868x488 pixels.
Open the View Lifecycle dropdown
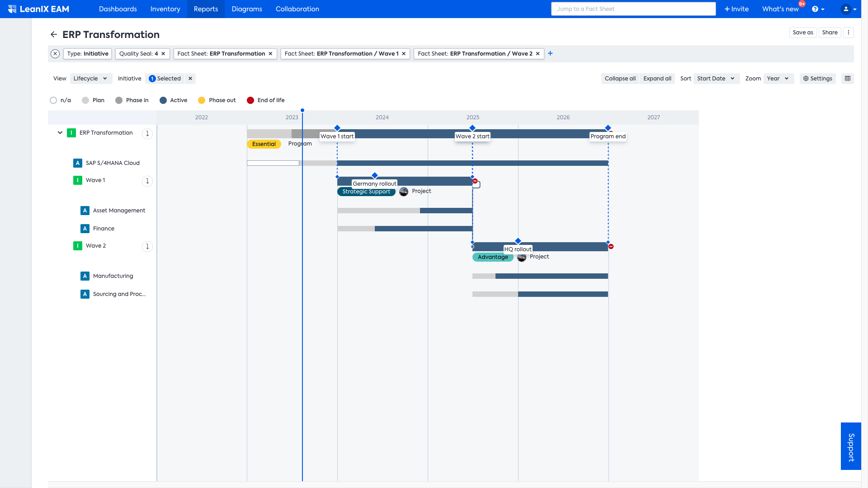(91, 79)
